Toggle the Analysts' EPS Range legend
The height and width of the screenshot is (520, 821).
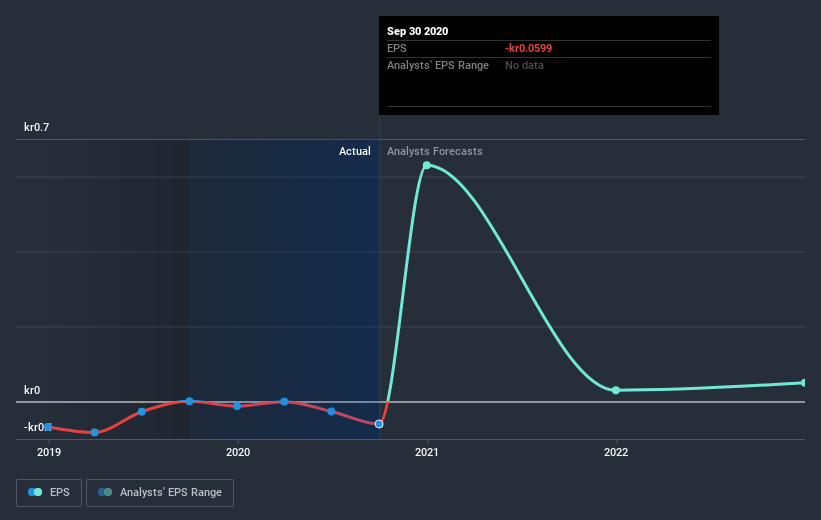click(160, 493)
